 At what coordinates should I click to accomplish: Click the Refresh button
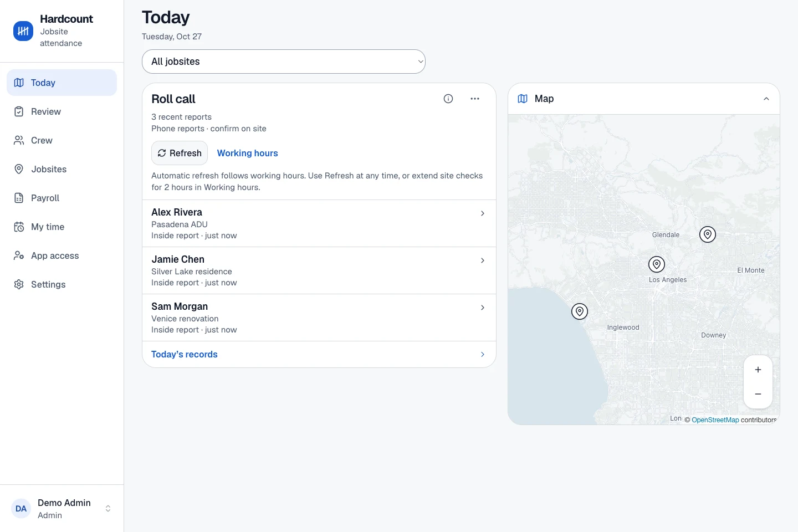pos(180,153)
